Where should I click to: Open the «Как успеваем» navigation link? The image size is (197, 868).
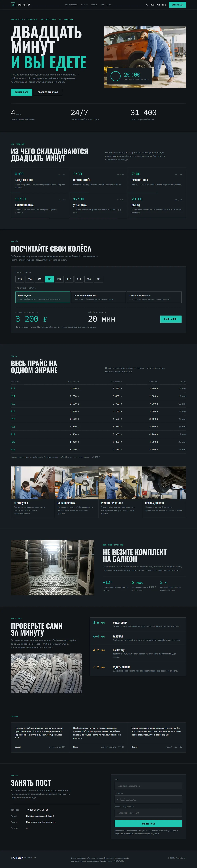click(x=71, y=5)
